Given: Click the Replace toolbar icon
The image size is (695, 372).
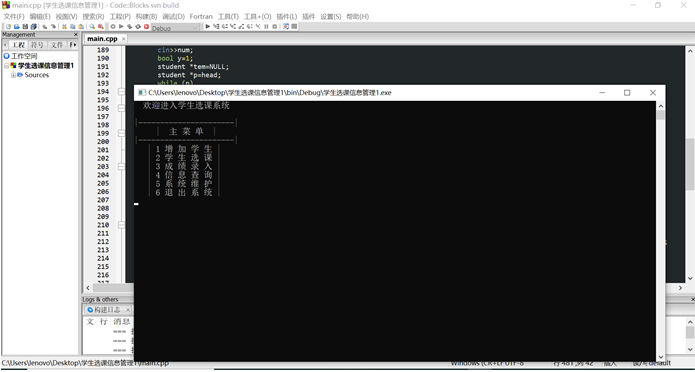Looking at the screenshot, I should [x=101, y=27].
